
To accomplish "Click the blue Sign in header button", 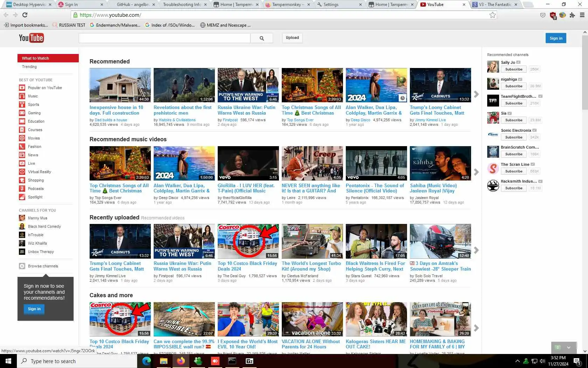I will (556, 38).
